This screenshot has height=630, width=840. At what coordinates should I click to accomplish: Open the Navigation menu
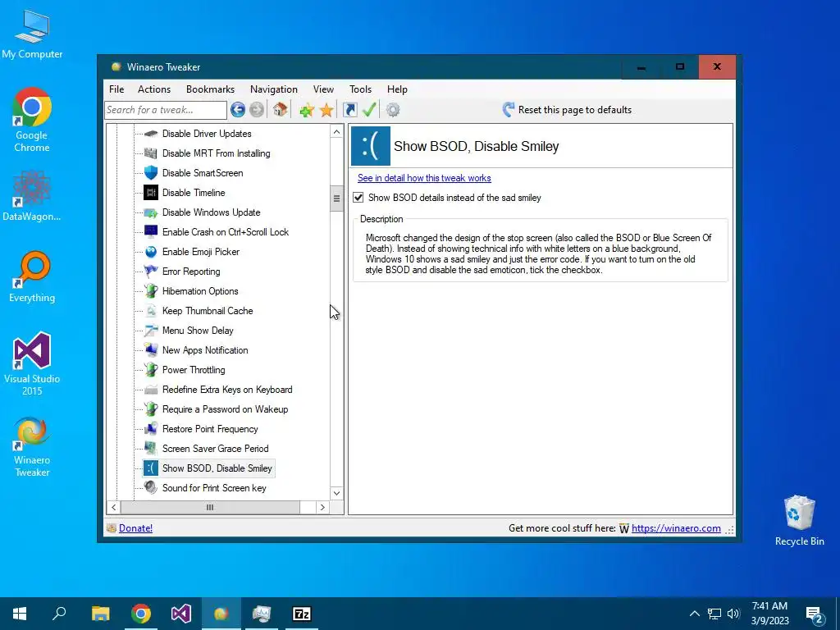point(274,89)
